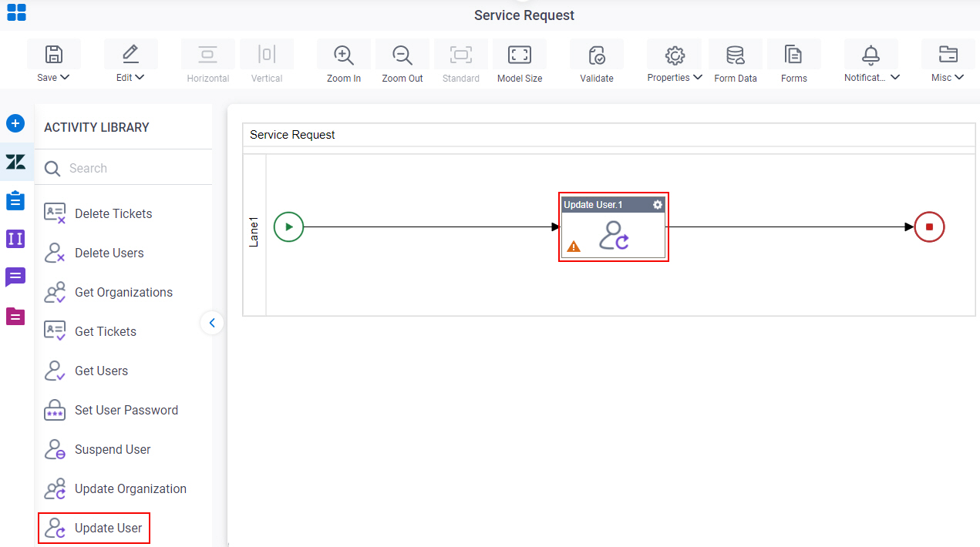Open the Update User.1 gear settings
This screenshot has height=547, width=980.
click(x=658, y=204)
